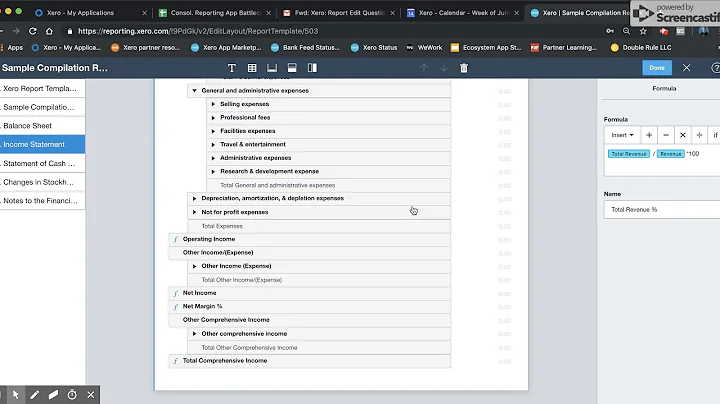Image resolution: width=720 pixels, height=404 pixels.
Task: Expand Not for profit expenses row
Action: pyautogui.click(x=195, y=212)
